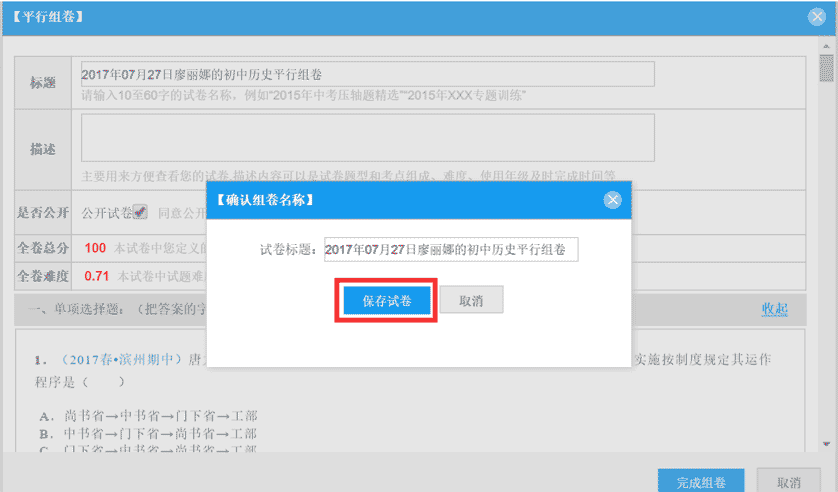Click the 是否公开 label
The image size is (838, 492).
tap(43, 212)
